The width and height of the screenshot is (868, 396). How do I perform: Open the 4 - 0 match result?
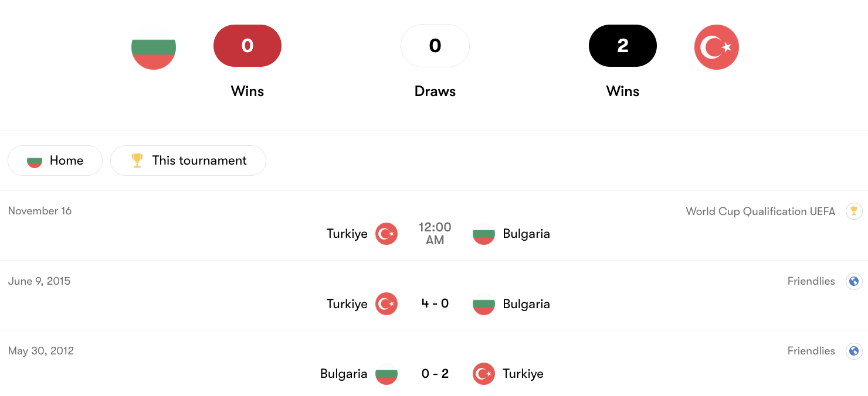click(435, 303)
